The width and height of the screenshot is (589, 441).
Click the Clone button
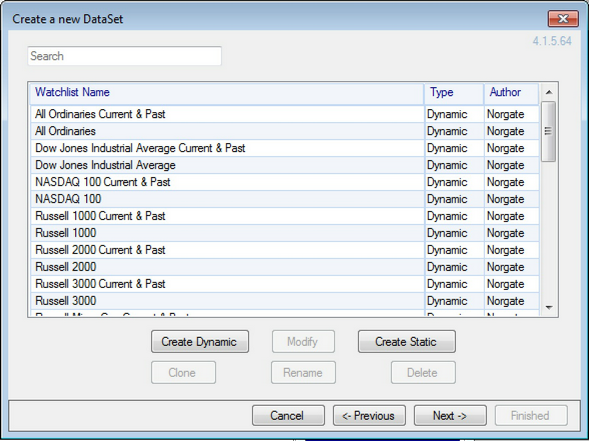click(183, 373)
